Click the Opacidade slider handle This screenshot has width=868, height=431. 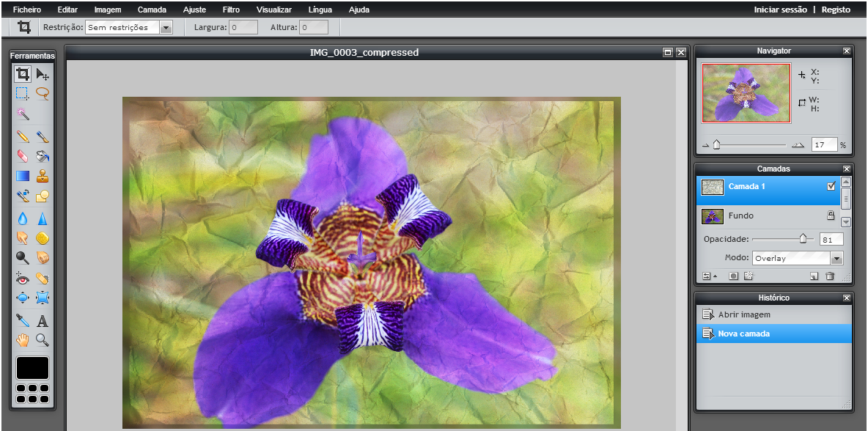[803, 238]
